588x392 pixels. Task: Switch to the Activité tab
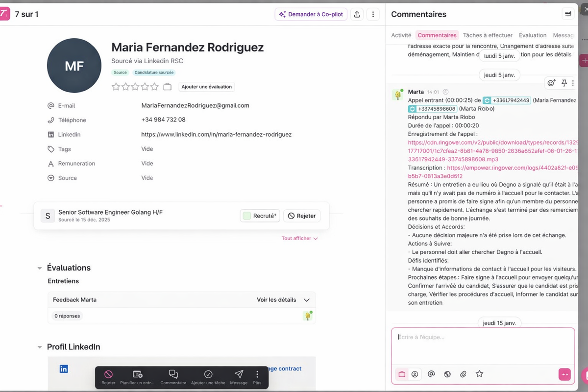(x=401, y=35)
